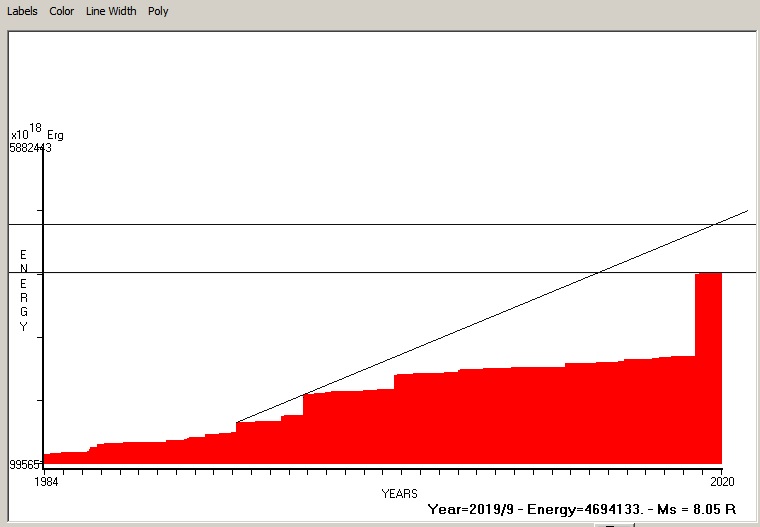Image resolution: width=760 pixels, height=527 pixels.
Task: Open the Color menu
Action: [62, 11]
